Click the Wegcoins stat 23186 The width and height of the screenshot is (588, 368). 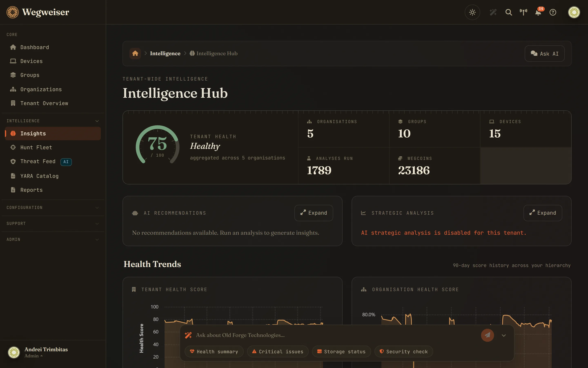click(x=435, y=166)
